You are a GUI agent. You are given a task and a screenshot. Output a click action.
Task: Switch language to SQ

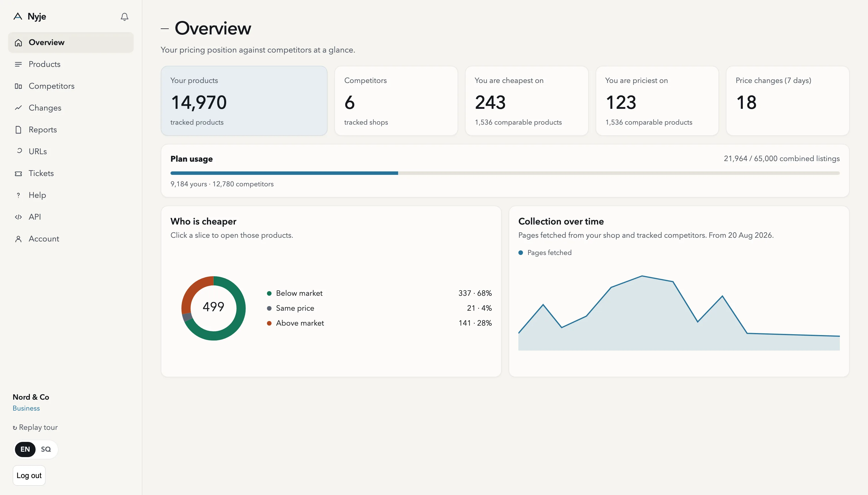[46, 449]
